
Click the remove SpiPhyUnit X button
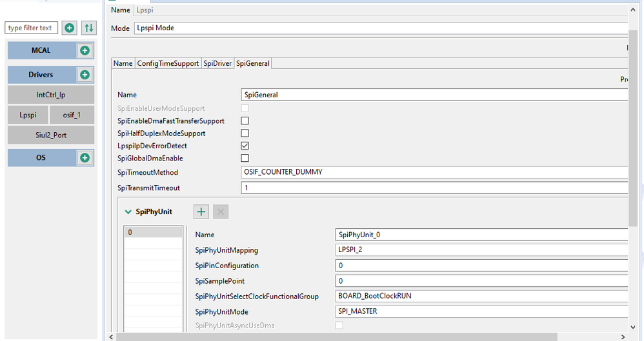[221, 211]
